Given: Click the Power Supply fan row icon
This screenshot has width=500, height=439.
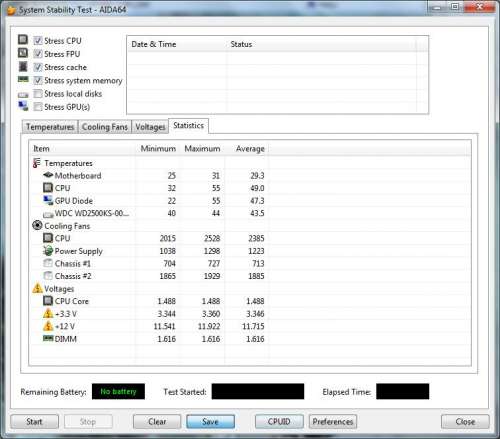Looking at the screenshot, I should coord(48,251).
